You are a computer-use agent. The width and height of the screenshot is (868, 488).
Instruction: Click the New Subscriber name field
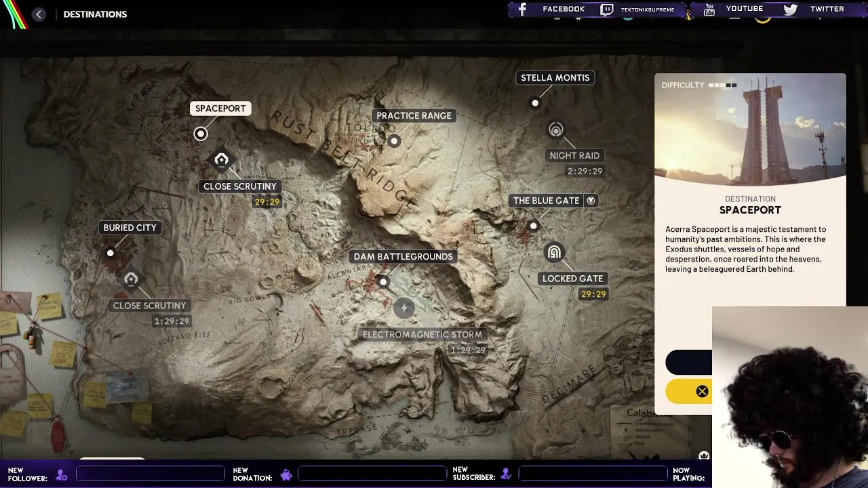pyautogui.click(x=593, y=474)
